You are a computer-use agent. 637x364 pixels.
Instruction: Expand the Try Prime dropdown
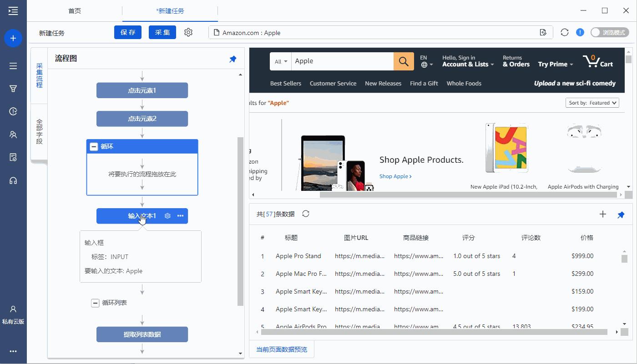(556, 65)
